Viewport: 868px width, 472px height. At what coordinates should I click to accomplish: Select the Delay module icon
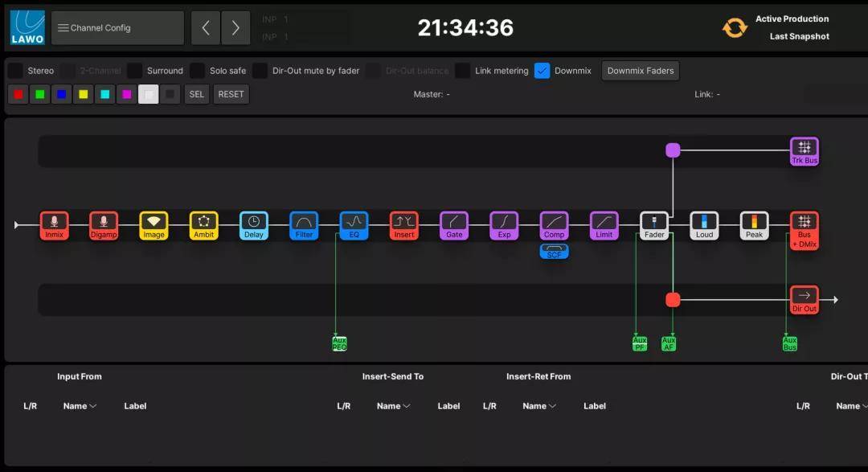pyautogui.click(x=254, y=225)
